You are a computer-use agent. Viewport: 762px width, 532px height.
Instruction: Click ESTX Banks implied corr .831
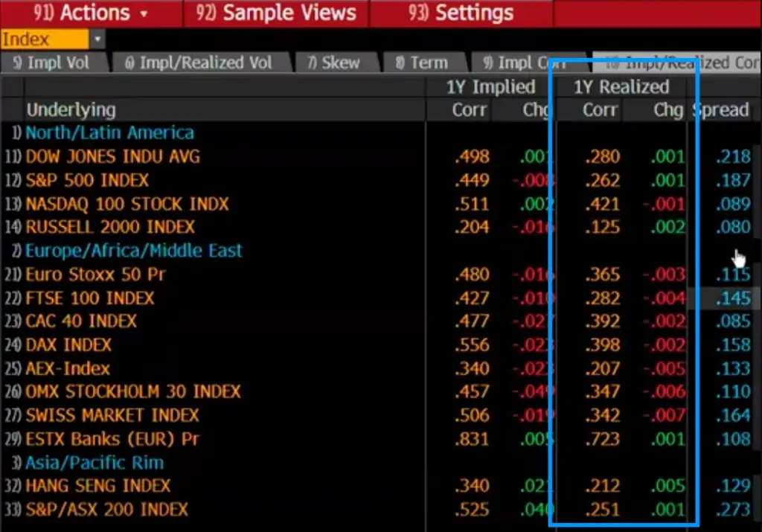coord(472,439)
